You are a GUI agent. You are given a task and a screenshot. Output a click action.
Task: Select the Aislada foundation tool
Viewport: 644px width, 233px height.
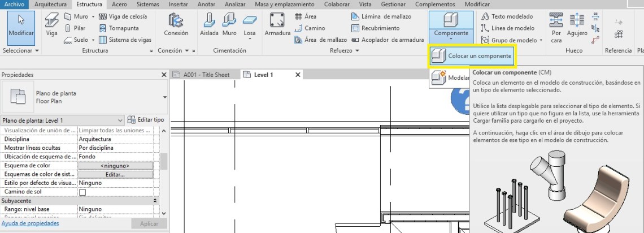tap(209, 26)
